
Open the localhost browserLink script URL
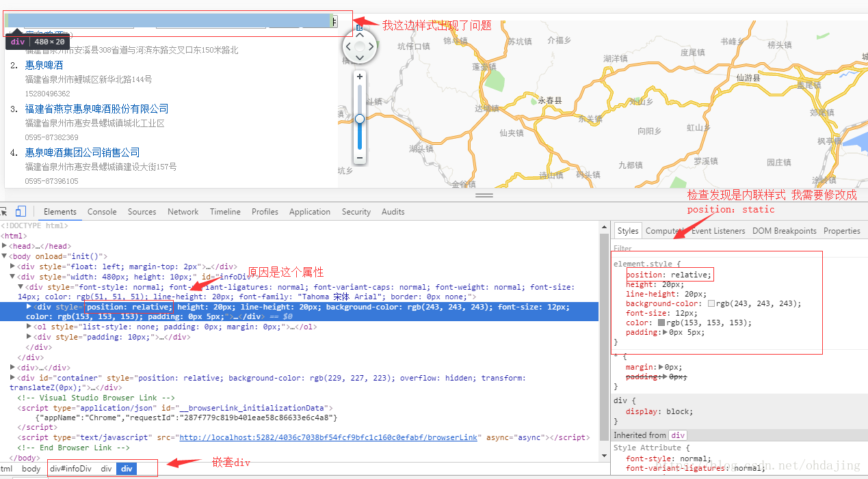328,437
